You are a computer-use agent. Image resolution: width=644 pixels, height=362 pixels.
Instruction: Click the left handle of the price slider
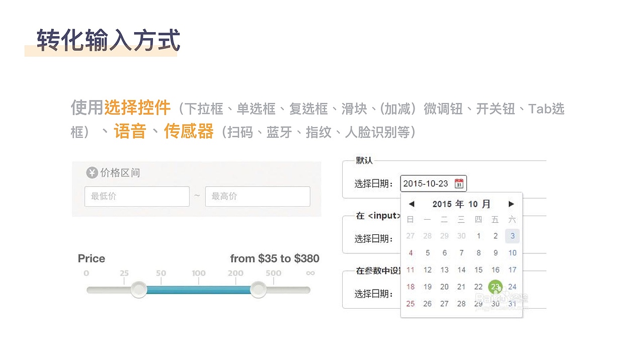coord(138,290)
